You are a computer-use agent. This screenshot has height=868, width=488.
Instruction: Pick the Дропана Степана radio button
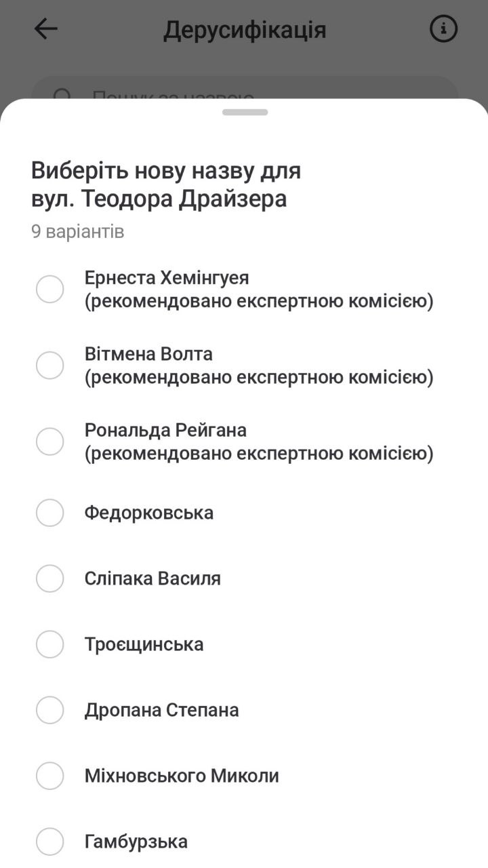click(x=49, y=710)
